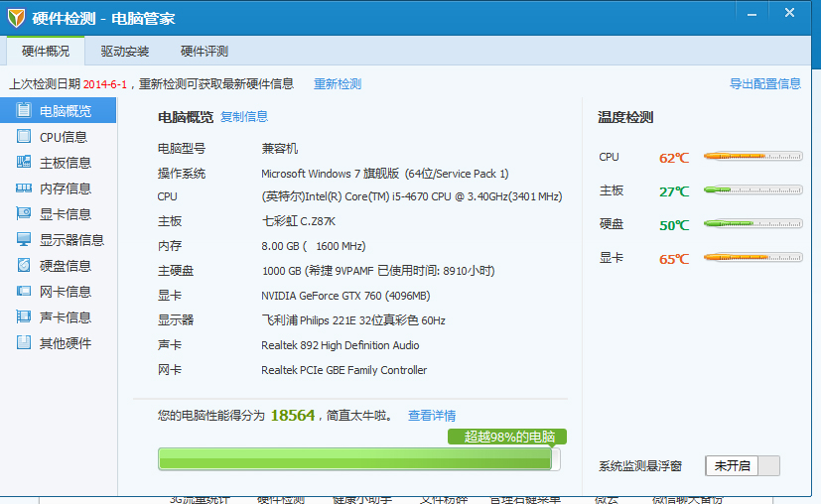Click the 电脑管家 shield logo

[16, 18]
